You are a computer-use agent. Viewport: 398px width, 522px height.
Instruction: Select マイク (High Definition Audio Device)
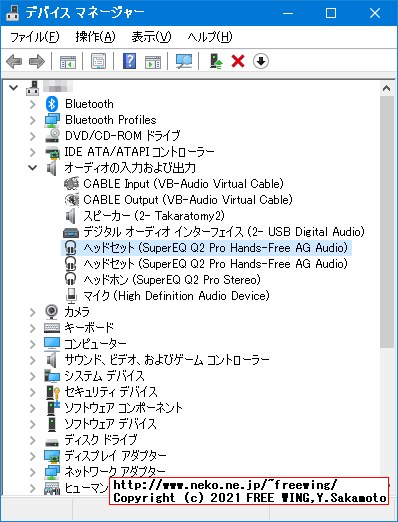[176, 296]
